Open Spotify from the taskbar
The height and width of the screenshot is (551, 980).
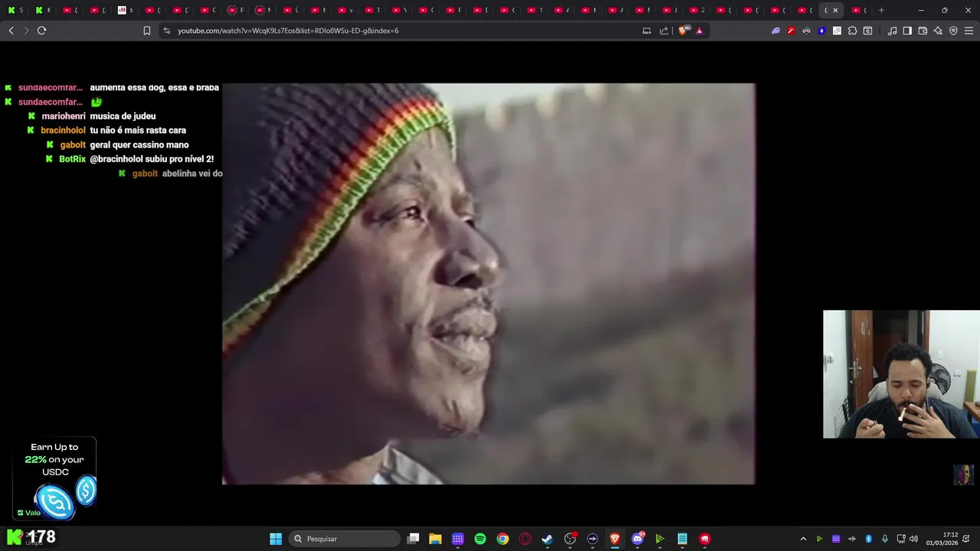(480, 539)
